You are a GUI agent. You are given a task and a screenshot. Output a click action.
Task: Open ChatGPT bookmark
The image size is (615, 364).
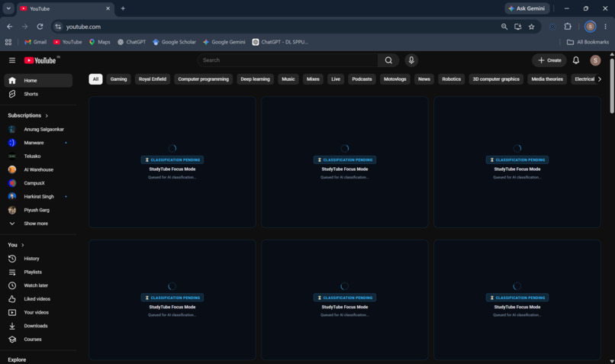[131, 42]
